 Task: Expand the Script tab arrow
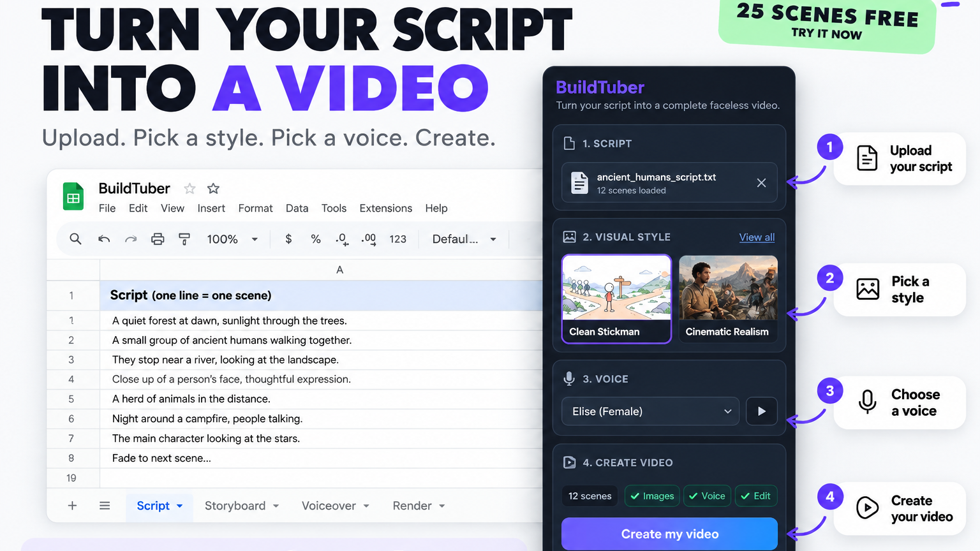[180, 506]
